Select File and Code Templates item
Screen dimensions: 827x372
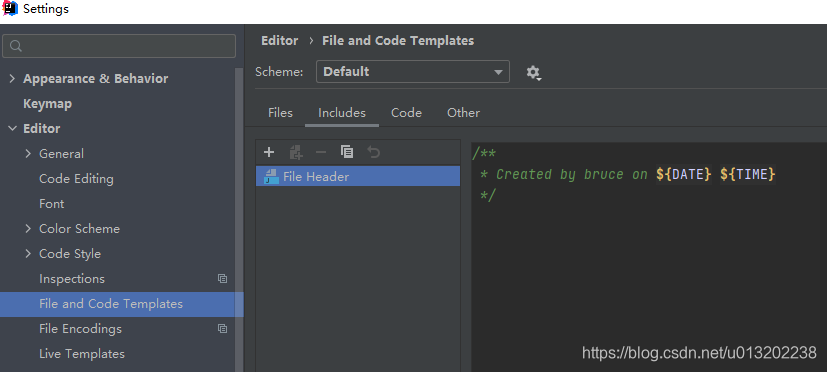coord(122,304)
